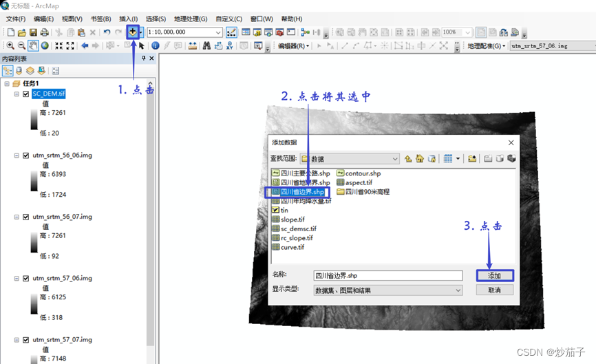
Task: Activate the Pan hand tool
Action: (33, 45)
